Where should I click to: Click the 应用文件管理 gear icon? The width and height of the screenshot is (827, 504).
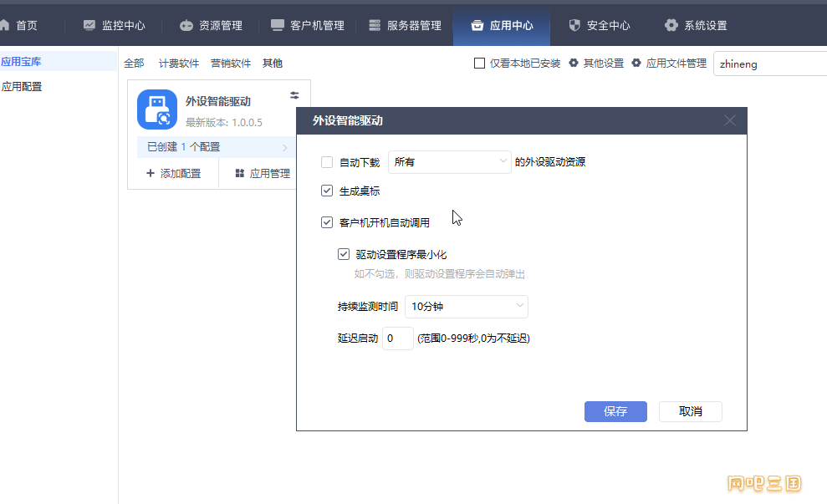coord(636,64)
